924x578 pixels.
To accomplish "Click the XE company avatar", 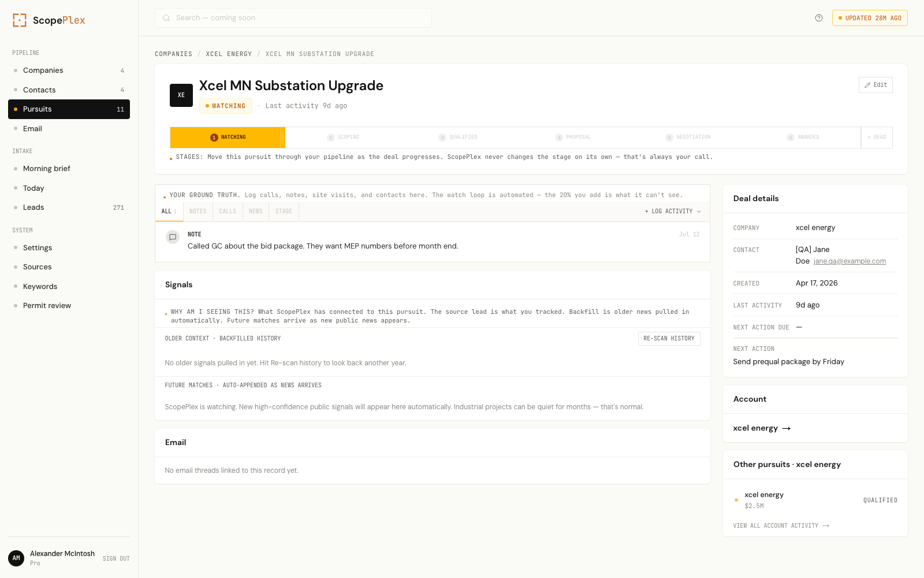I will 181,95.
